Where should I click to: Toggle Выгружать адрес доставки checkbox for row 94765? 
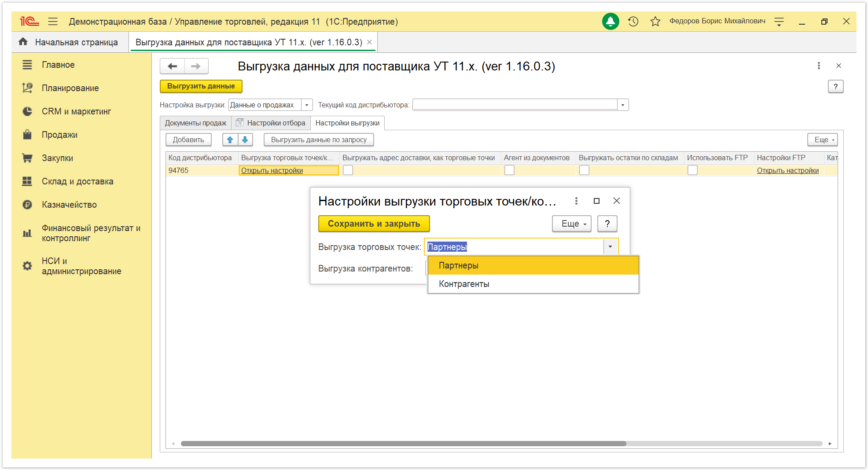pyautogui.click(x=348, y=170)
